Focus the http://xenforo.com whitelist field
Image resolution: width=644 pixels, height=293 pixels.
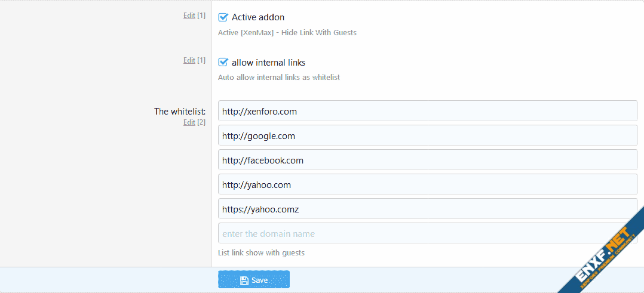pos(428,111)
